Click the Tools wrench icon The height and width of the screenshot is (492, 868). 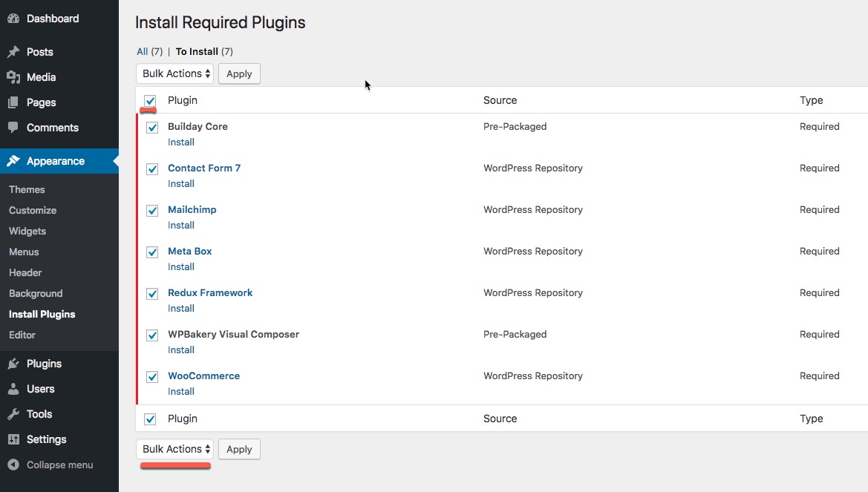13,414
